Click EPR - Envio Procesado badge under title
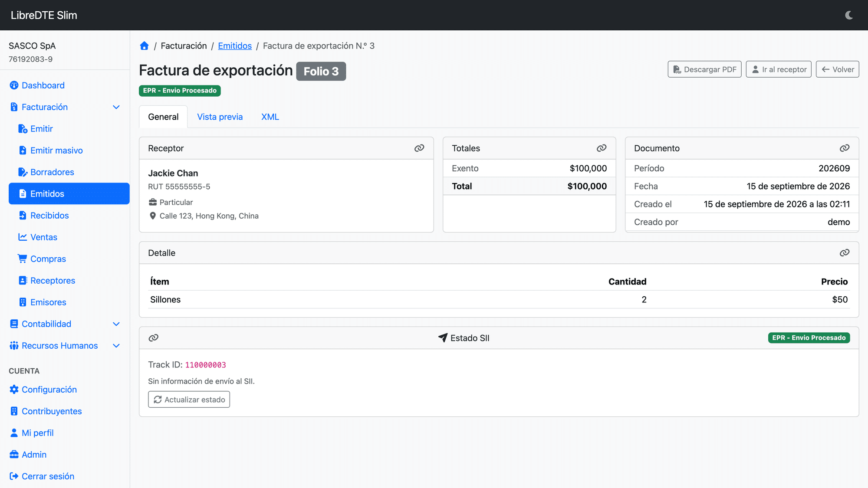Screen dimensions: 868x488 (180, 91)
